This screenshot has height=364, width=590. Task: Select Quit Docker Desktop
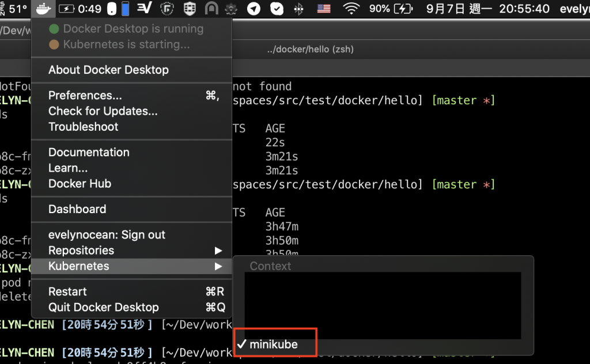(131, 308)
